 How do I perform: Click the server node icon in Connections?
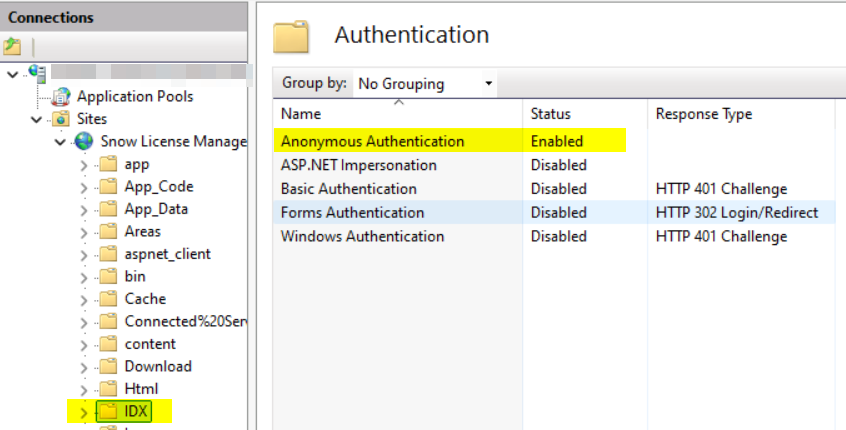pos(38,74)
